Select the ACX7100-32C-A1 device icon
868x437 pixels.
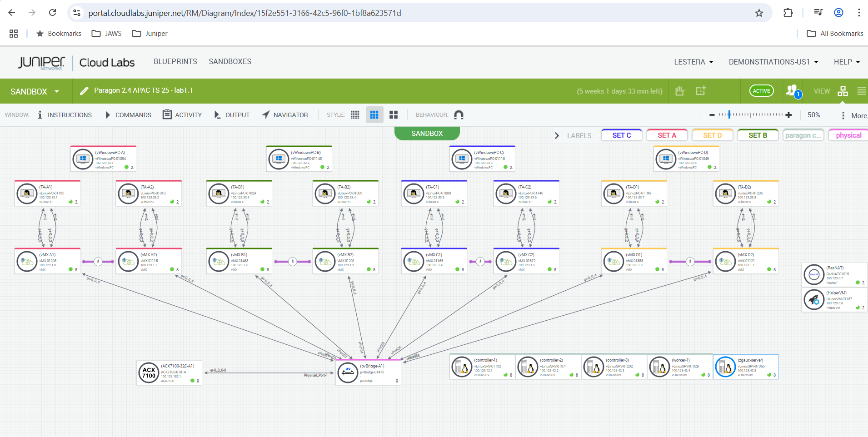point(149,373)
